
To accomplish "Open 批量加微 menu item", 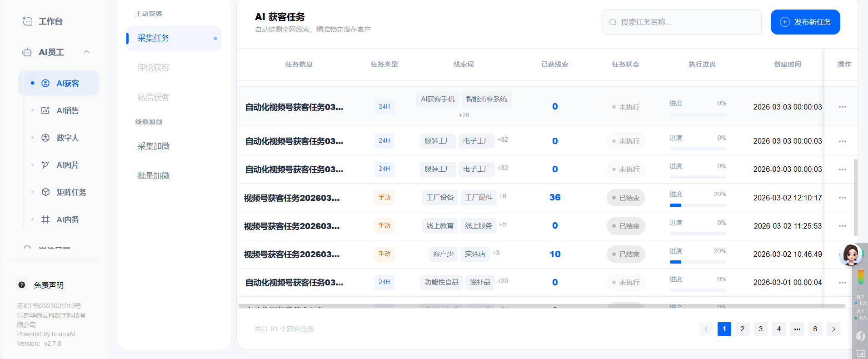I will pos(153,176).
